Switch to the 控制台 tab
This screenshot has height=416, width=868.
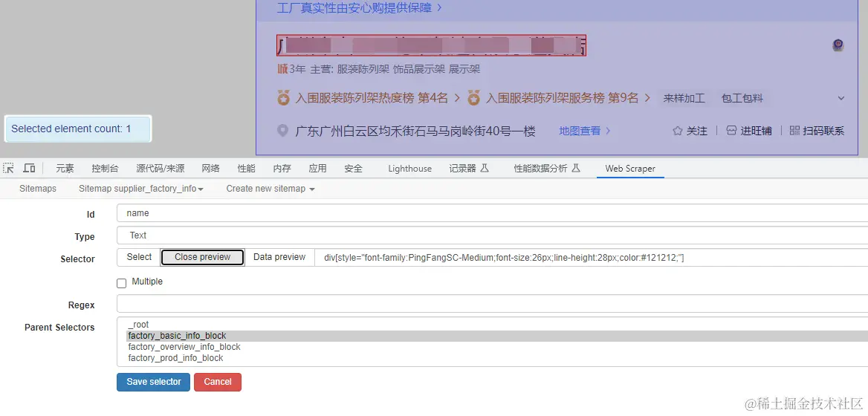[106, 169]
